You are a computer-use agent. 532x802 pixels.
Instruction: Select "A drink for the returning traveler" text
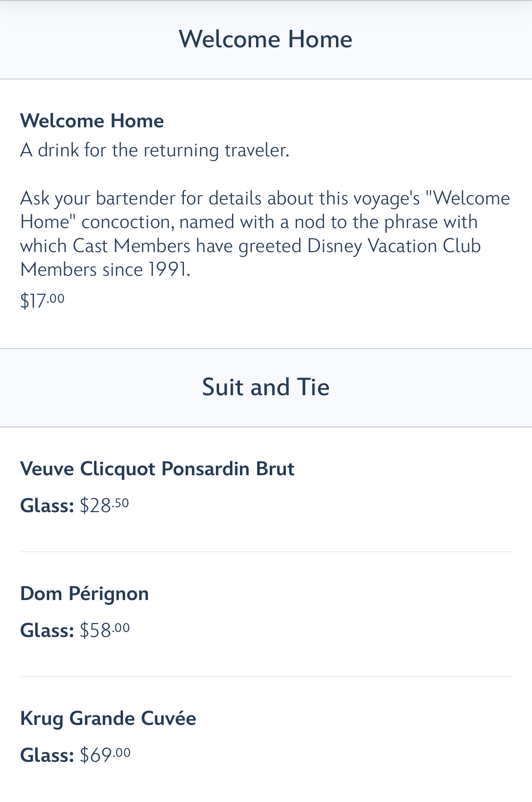tap(155, 150)
